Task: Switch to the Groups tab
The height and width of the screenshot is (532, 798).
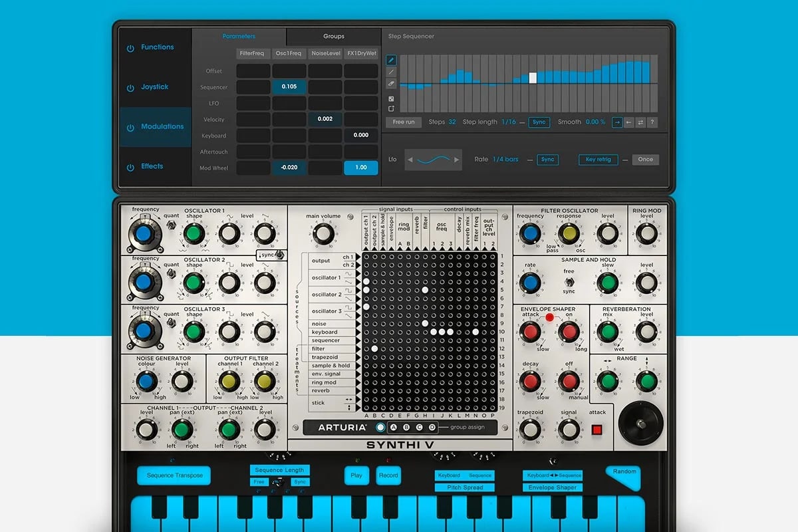Action: coord(333,36)
